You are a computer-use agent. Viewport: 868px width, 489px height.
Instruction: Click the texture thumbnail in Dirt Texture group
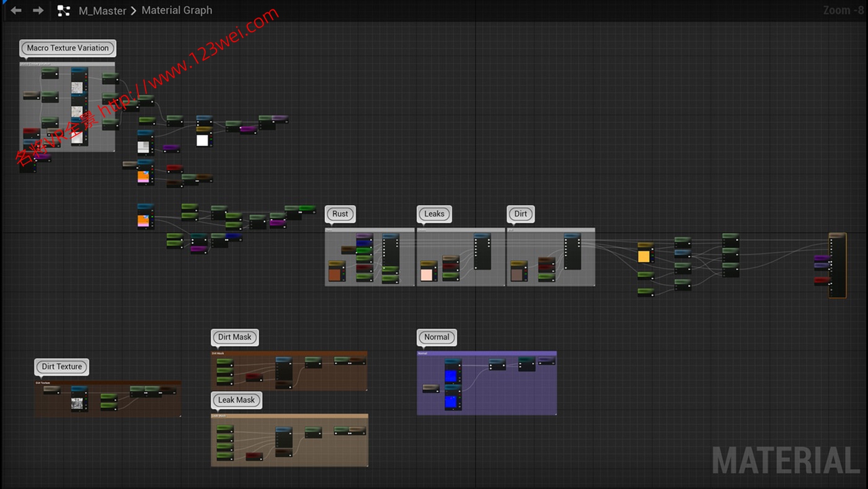click(77, 404)
